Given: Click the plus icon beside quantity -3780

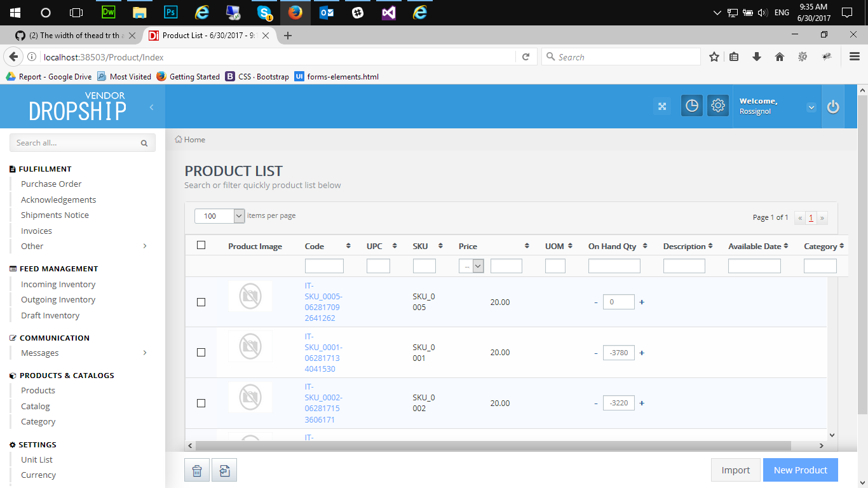Looking at the screenshot, I should [x=642, y=353].
